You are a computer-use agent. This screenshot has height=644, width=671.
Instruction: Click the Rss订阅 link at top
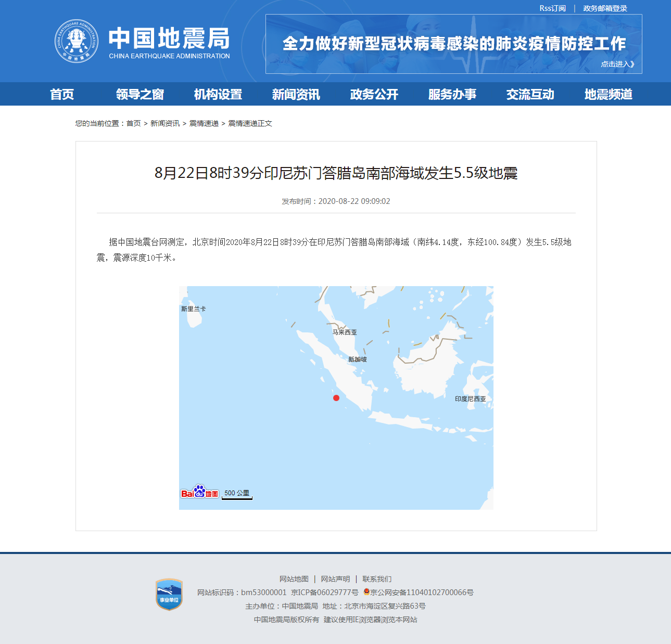(552, 8)
